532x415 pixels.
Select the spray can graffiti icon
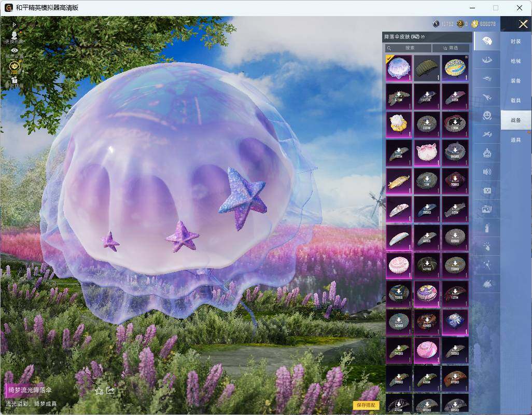487,228
